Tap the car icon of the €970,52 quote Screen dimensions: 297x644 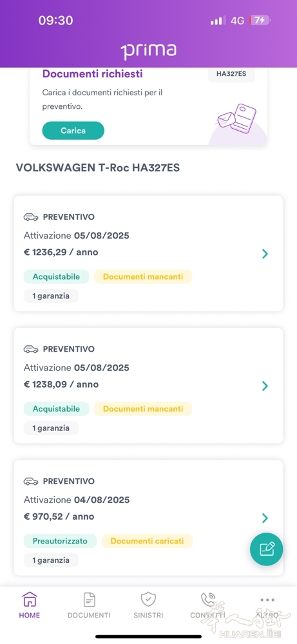31,481
